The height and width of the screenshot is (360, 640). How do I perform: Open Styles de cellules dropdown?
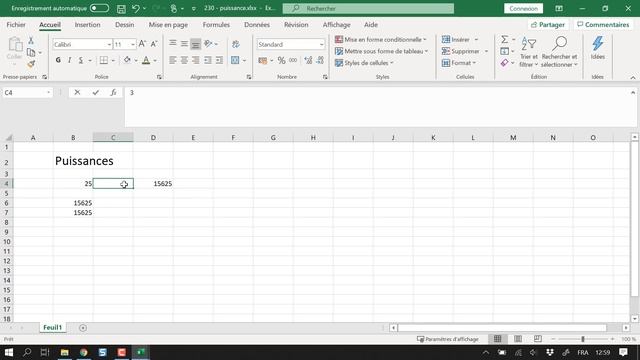(x=364, y=63)
